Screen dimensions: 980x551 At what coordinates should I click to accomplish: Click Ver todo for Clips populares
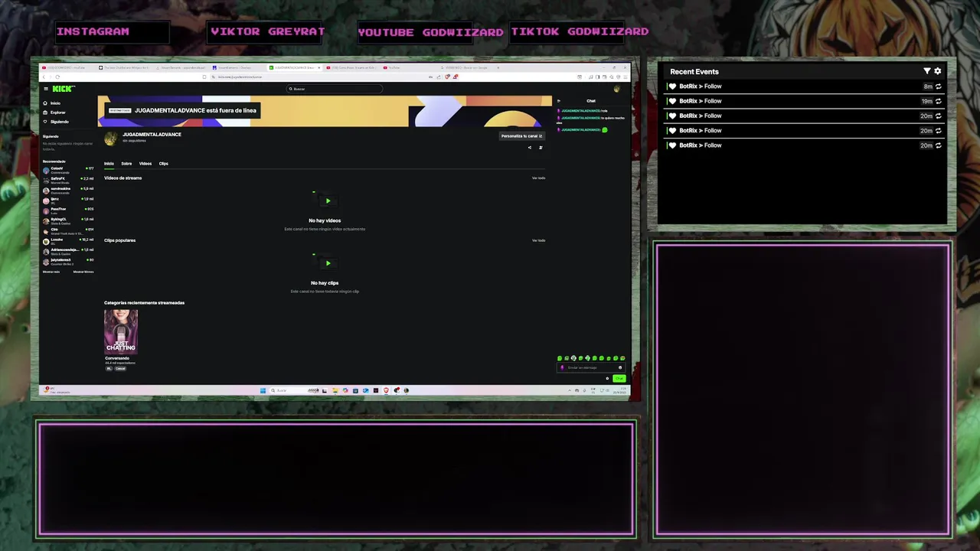[x=539, y=240]
